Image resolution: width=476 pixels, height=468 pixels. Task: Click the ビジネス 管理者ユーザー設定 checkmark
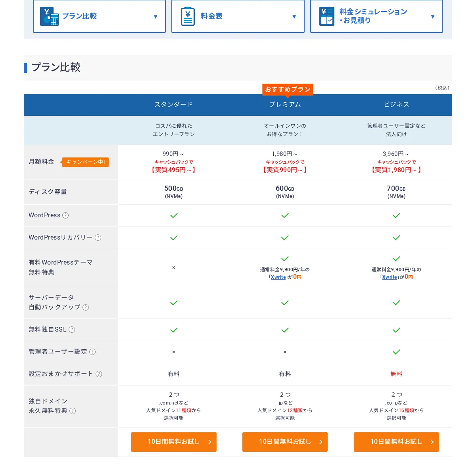pos(396,352)
